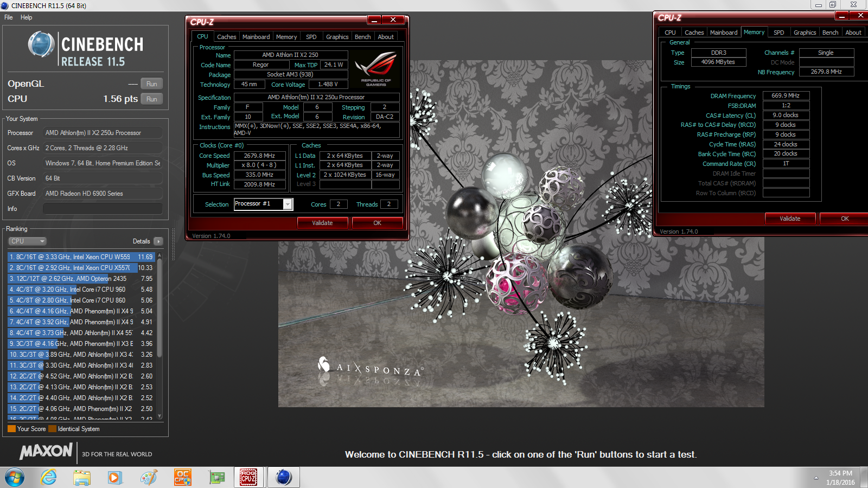868x488 pixels.
Task: Click the motherboard utility taskbar icon
Action: coord(216,478)
